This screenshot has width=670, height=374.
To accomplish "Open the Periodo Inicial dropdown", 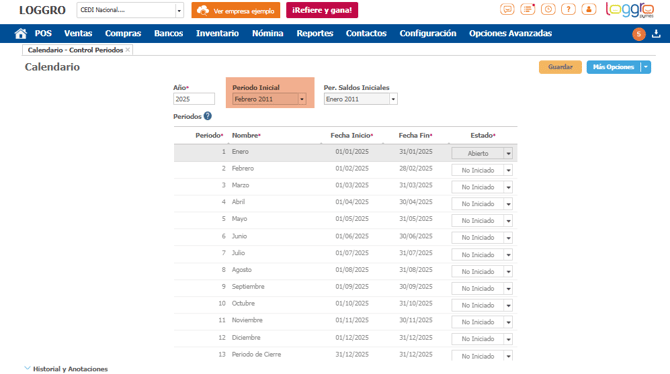I will (302, 99).
